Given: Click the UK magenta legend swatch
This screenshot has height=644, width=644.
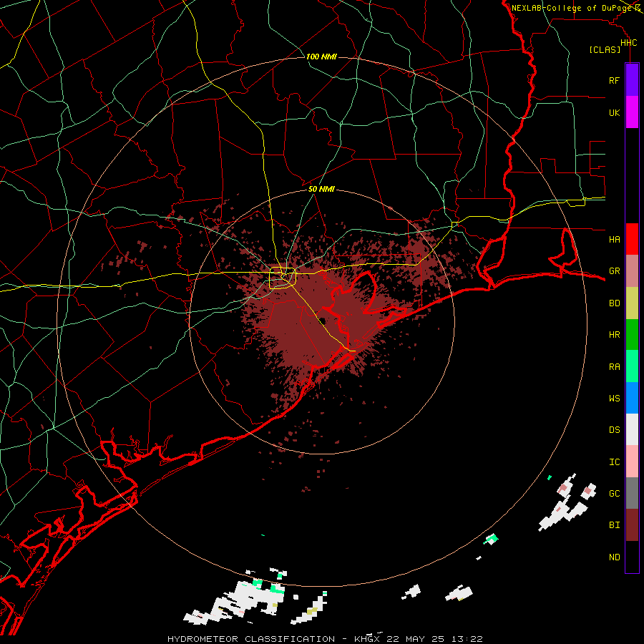Looking at the screenshot, I should (x=632, y=112).
